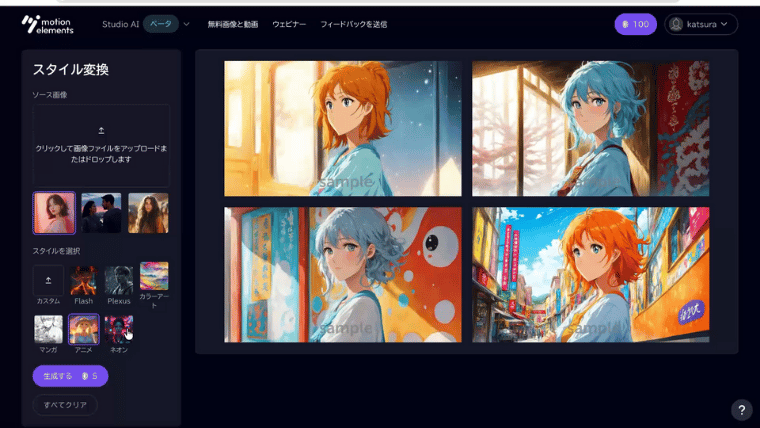The width and height of the screenshot is (760, 428).
Task: Open the ウェビナー menu item
Action: [x=289, y=24]
